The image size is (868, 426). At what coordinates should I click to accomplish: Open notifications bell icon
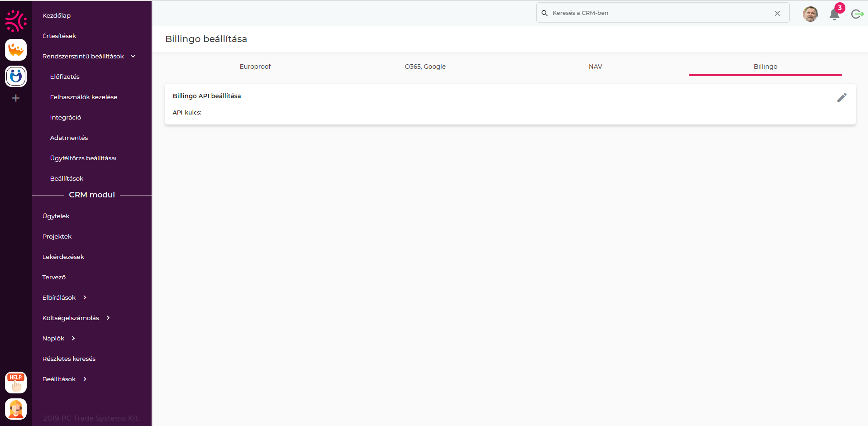point(835,14)
